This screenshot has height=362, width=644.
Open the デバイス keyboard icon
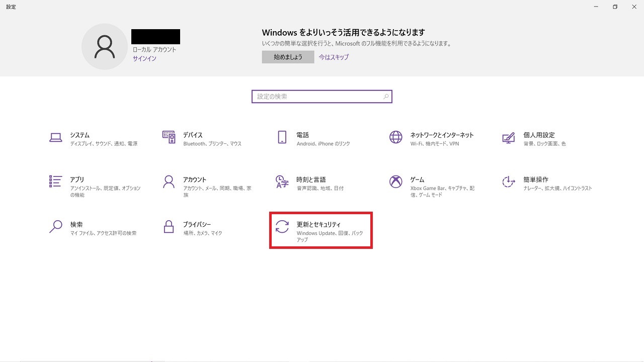click(169, 137)
